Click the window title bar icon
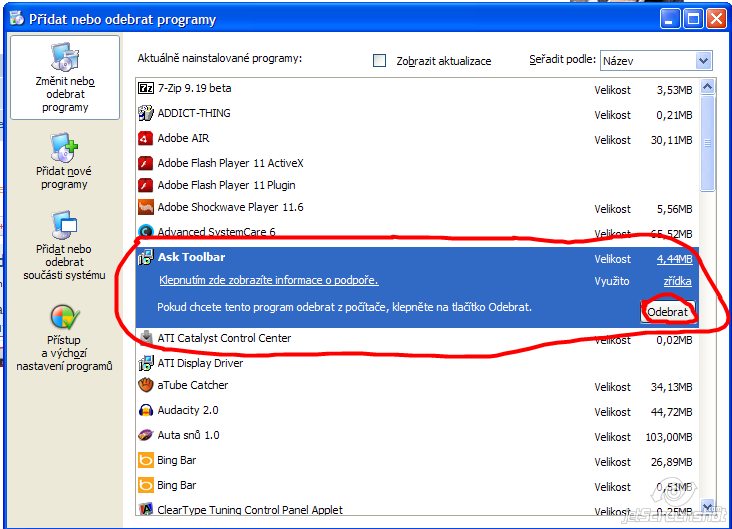The width and height of the screenshot is (732, 529). 17,18
